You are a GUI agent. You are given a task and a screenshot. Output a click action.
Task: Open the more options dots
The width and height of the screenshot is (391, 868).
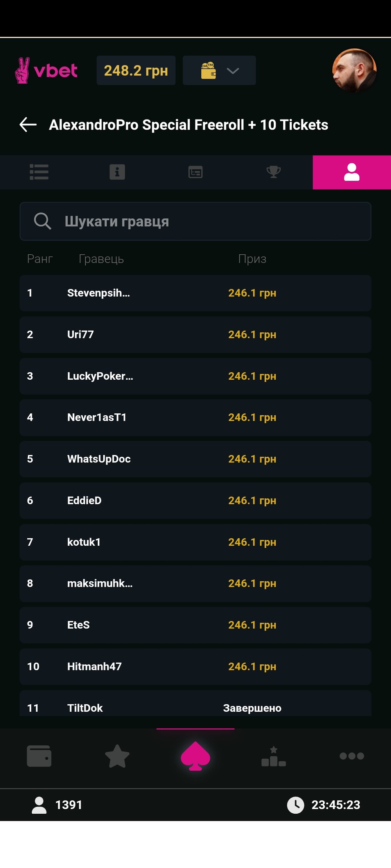pos(352,756)
